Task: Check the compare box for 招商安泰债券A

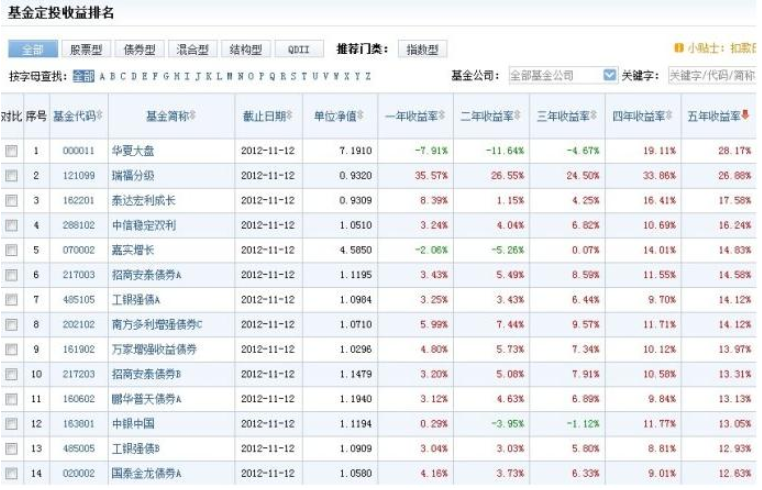Action: (11, 275)
